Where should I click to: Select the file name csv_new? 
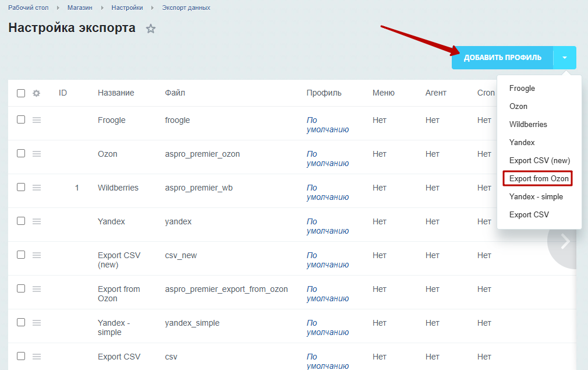point(180,255)
